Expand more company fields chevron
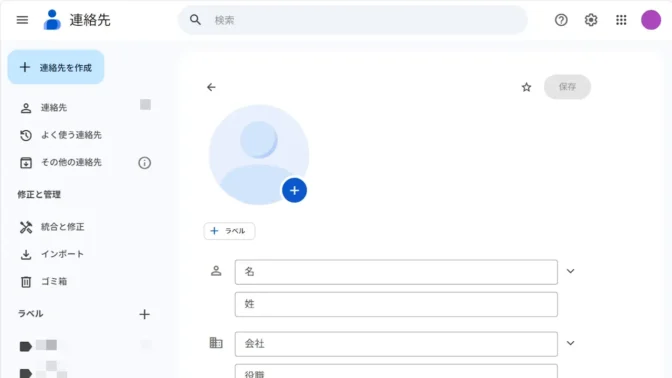Viewport: 672px width, 378px height. [x=570, y=343]
